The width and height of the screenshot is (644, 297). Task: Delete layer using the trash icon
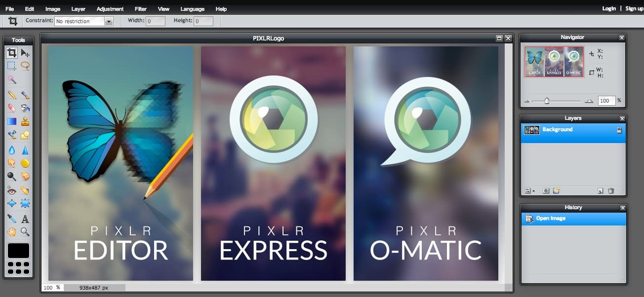(x=611, y=190)
